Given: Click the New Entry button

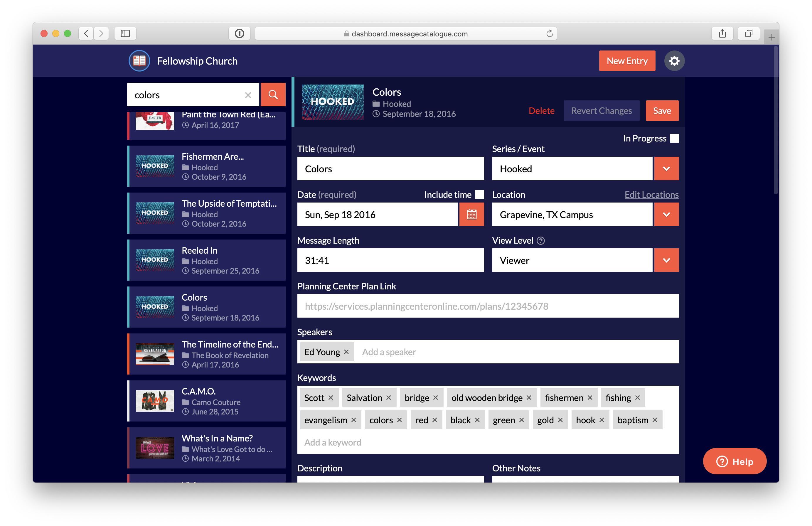Looking at the screenshot, I should [627, 61].
